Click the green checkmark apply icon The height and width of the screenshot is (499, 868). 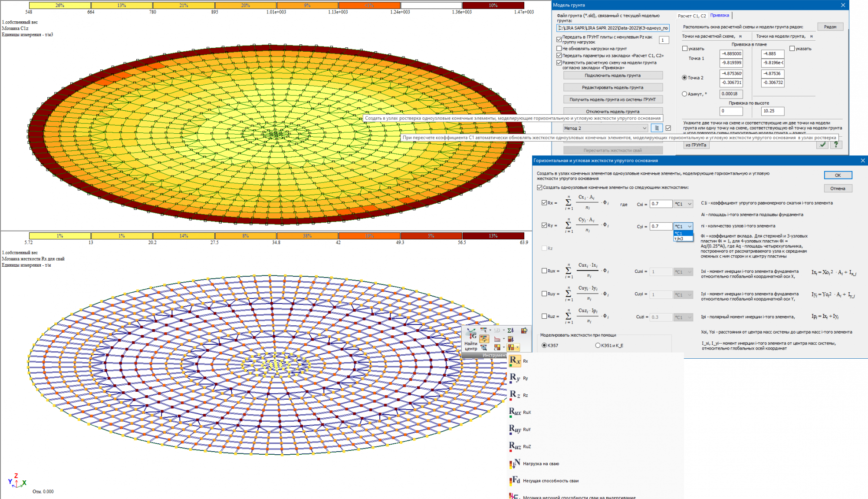(822, 145)
